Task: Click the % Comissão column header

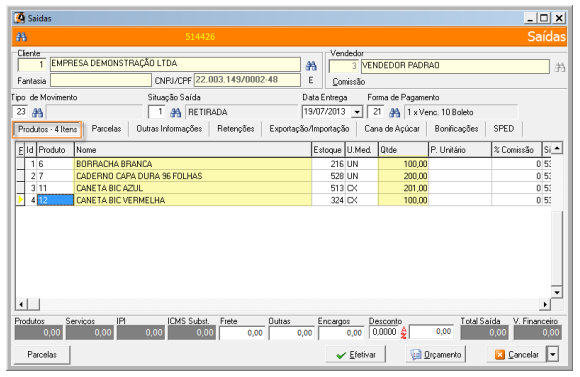Action: (517, 150)
